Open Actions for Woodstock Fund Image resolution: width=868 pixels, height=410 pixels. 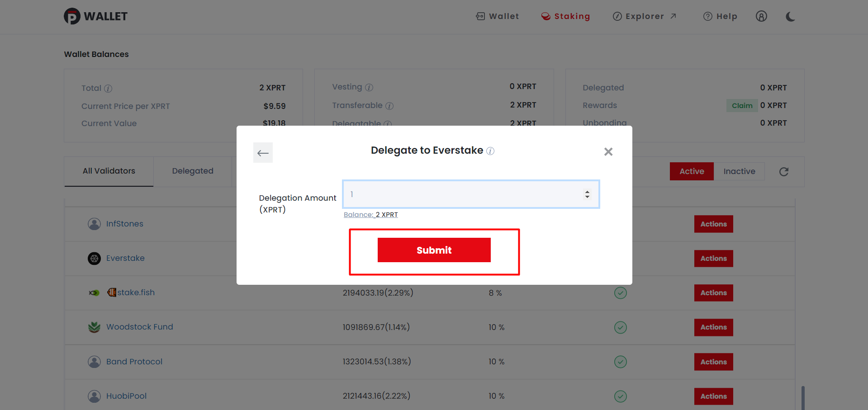(x=714, y=327)
